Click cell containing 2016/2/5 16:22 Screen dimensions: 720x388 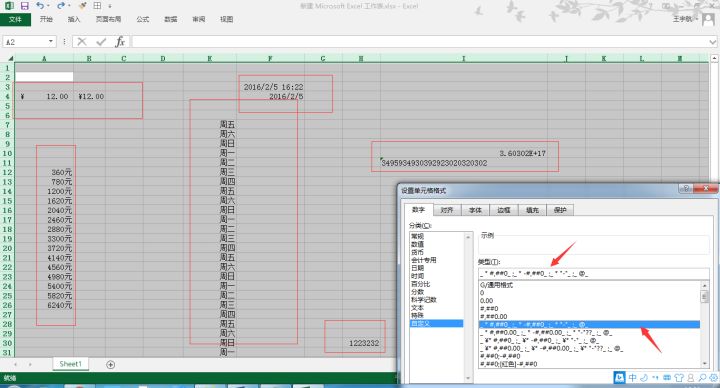click(270, 87)
